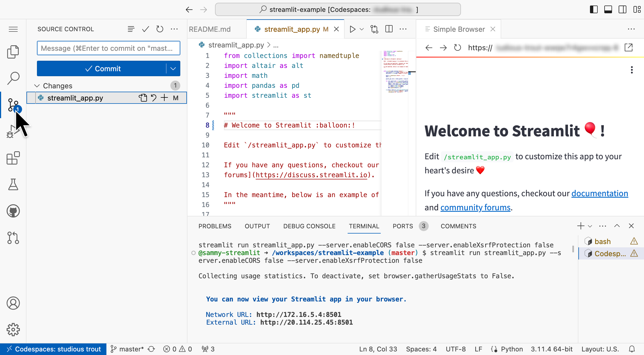Expand breadcrumb ellipsis after streamlit_app.py
The height and width of the screenshot is (355, 644).
[x=276, y=45]
